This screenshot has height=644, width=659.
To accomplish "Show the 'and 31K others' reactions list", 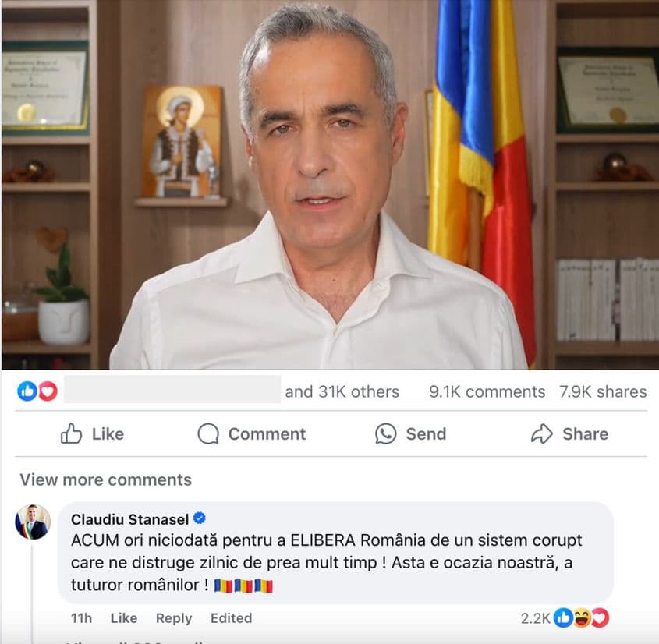I will click(342, 391).
